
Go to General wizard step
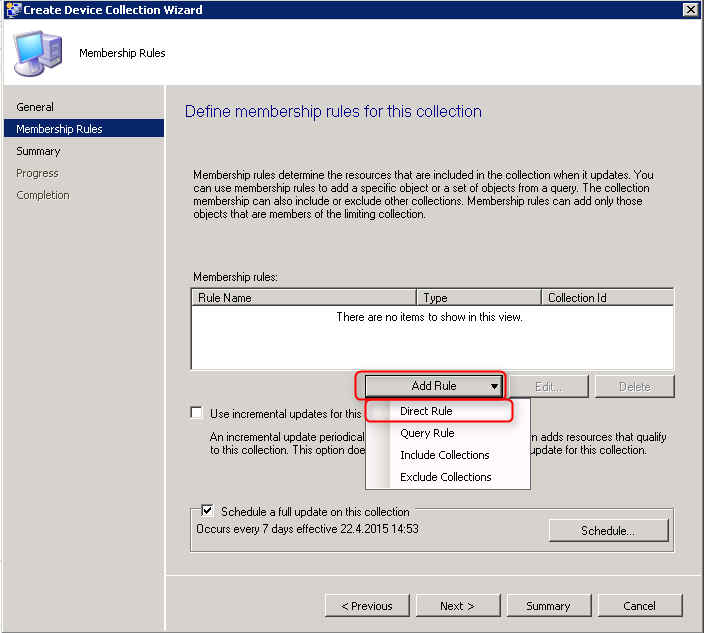(x=35, y=107)
